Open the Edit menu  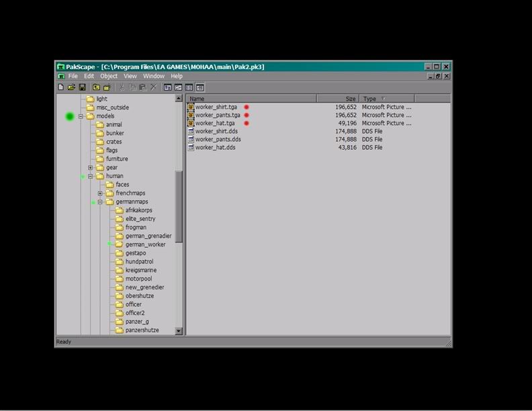[89, 77]
